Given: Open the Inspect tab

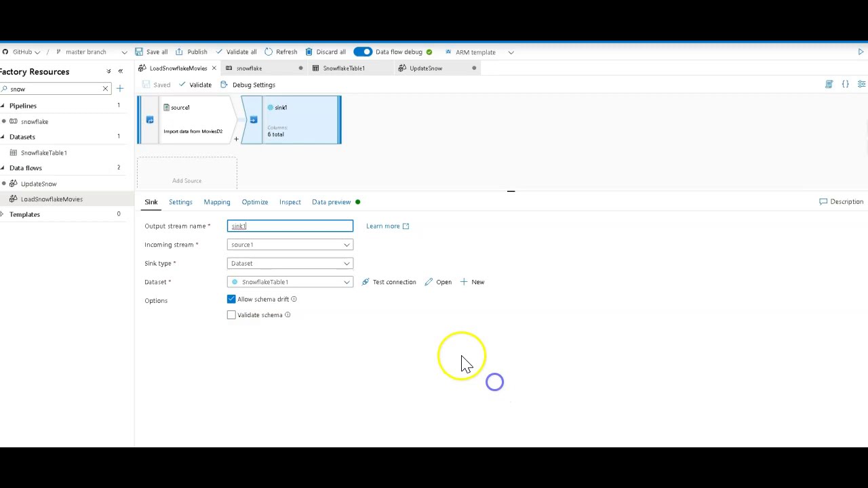Looking at the screenshot, I should click(290, 202).
